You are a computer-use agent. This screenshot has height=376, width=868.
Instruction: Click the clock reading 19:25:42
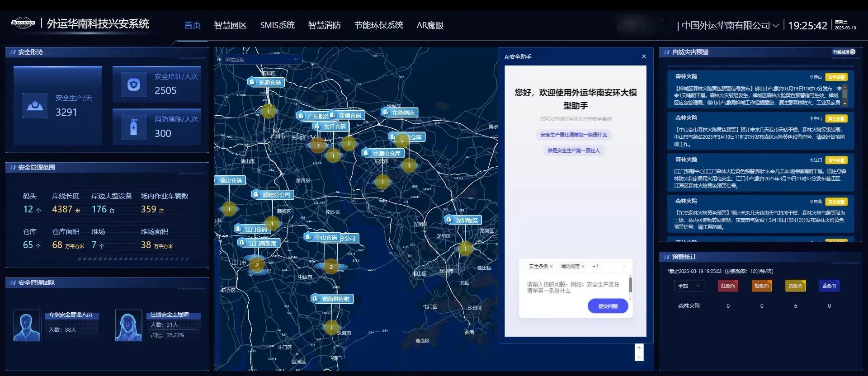pos(807,26)
